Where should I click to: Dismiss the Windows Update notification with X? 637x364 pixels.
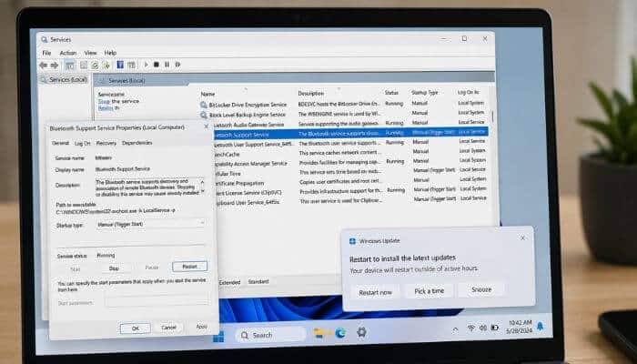click(523, 238)
